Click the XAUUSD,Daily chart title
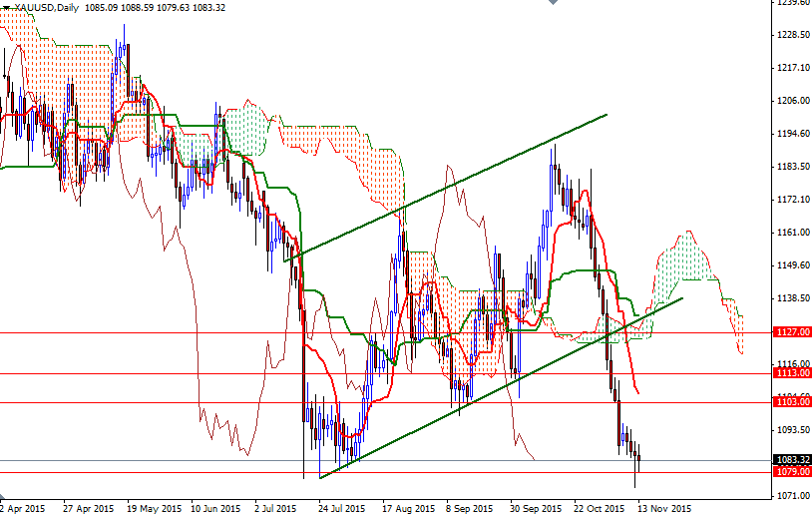Image resolution: width=812 pixels, height=515 pixels. point(47,8)
